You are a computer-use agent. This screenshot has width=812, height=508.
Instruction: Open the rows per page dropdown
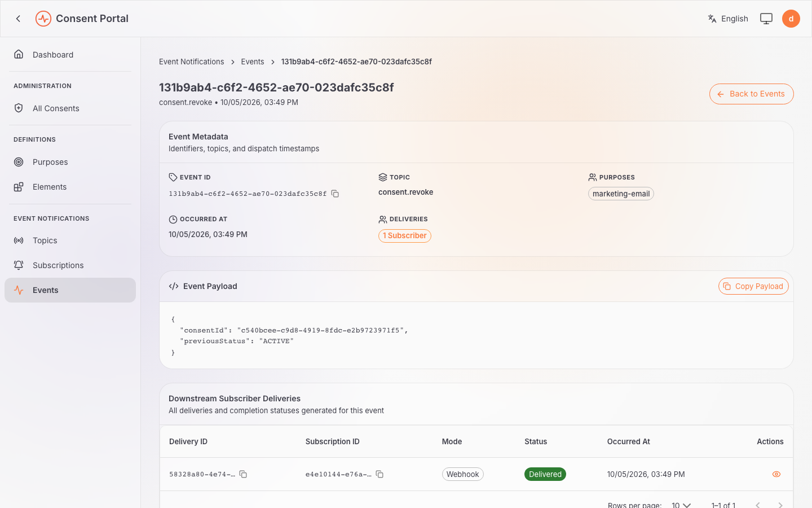click(x=681, y=505)
